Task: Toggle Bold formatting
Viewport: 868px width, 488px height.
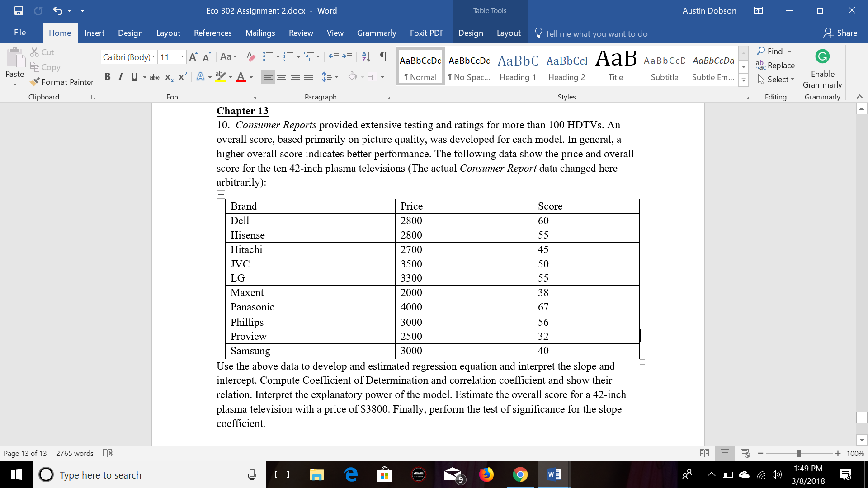Action: point(107,77)
